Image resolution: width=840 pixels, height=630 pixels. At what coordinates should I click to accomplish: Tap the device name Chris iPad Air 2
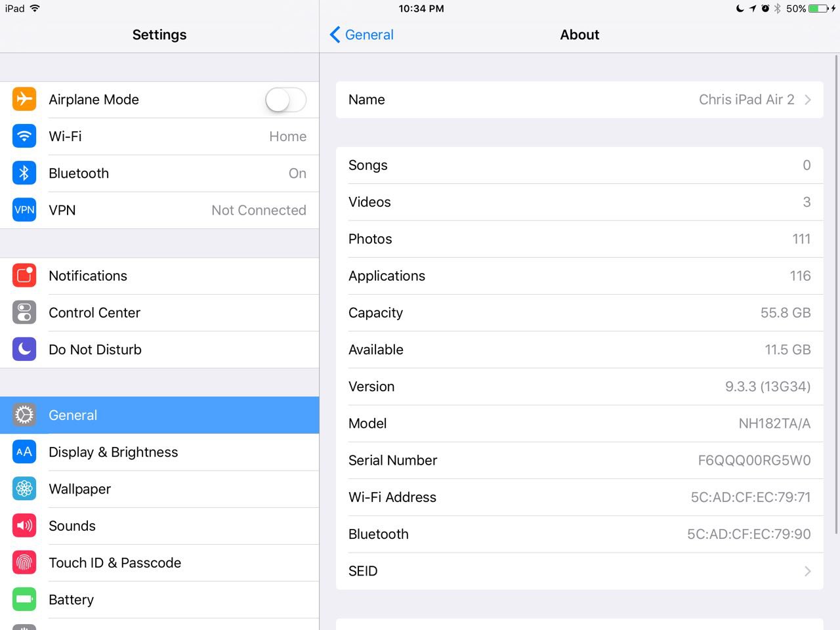click(x=746, y=100)
